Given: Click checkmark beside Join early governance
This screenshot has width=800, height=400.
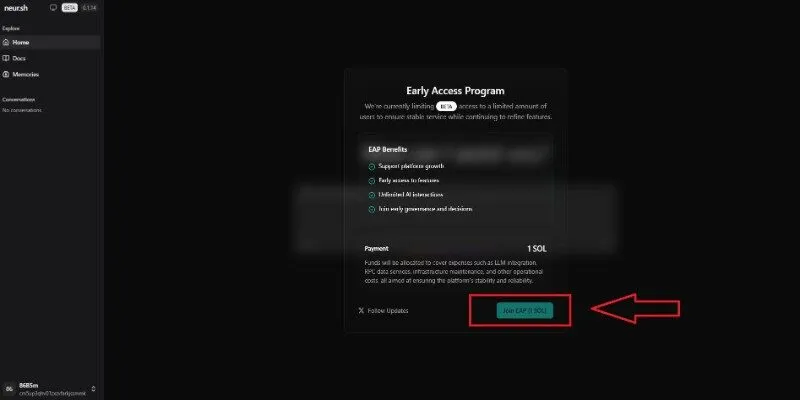Looking at the screenshot, I should (372, 209).
